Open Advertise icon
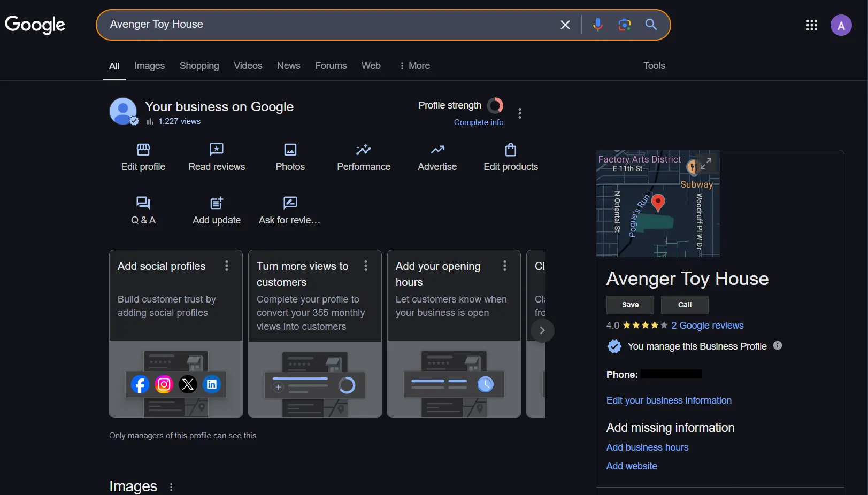 [x=437, y=149]
